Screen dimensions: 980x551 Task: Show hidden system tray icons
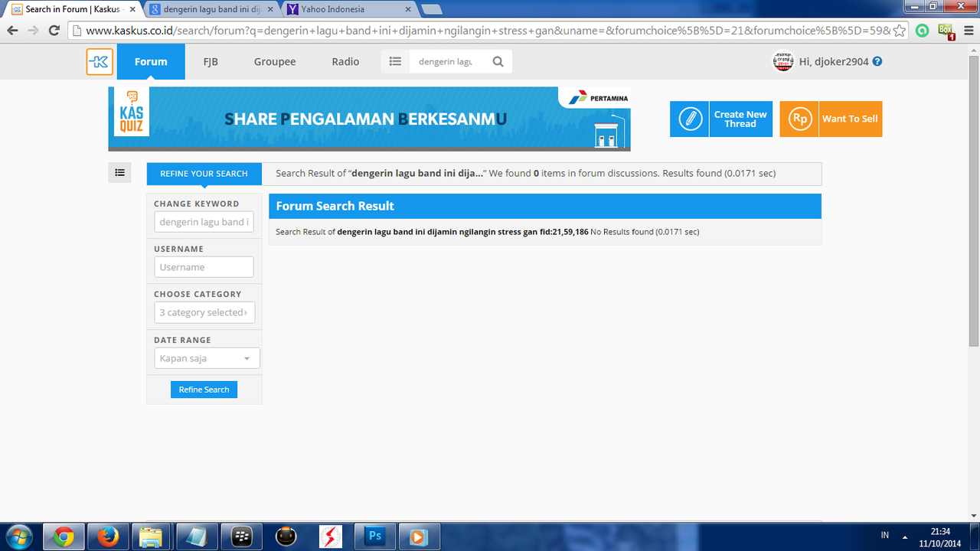[x=905, y=536]
